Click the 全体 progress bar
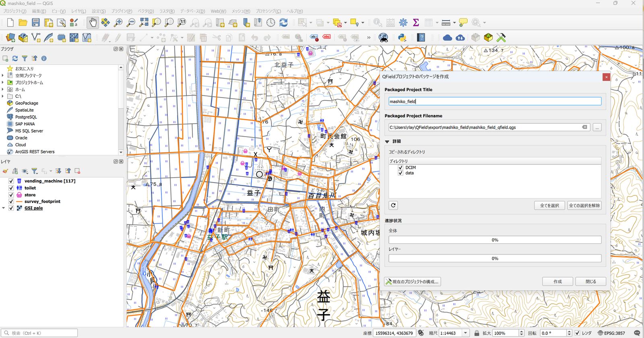The width and height of the screenshot is (644, 338). (495, 240)
